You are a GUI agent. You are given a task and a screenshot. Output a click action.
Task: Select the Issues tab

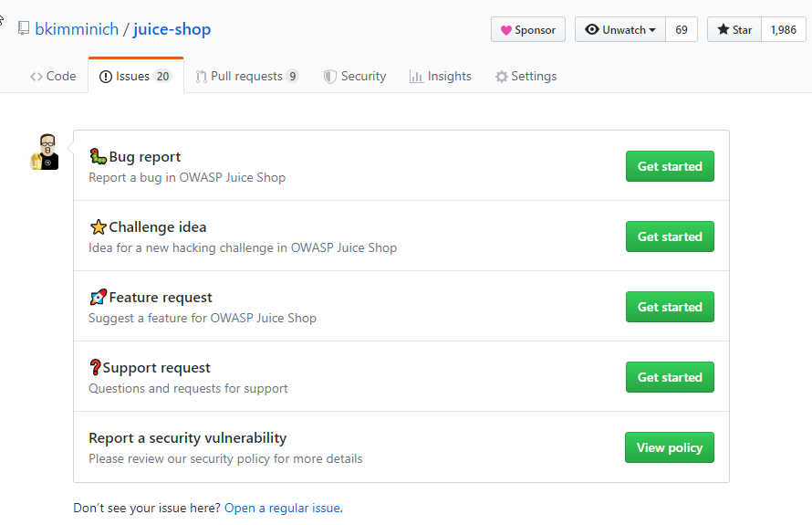136,76
